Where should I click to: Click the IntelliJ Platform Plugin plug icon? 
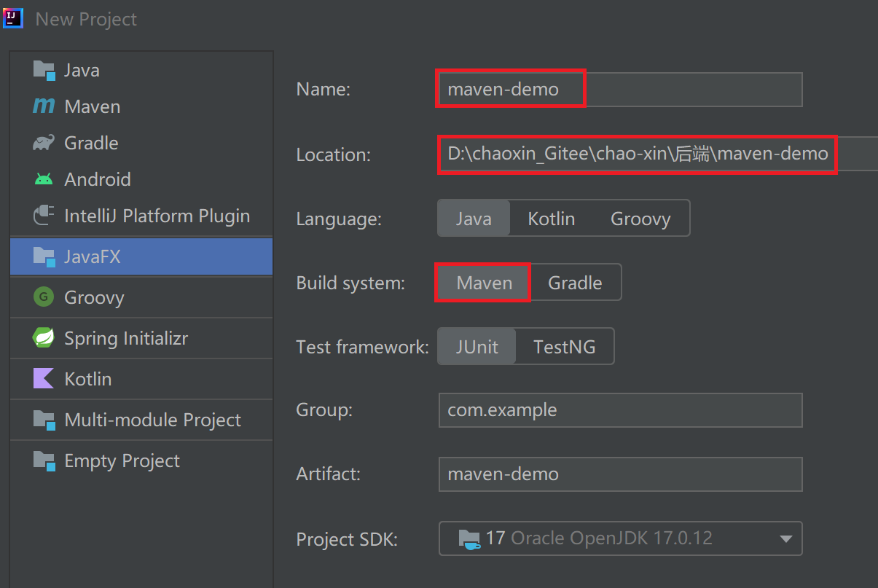(44, 216)
